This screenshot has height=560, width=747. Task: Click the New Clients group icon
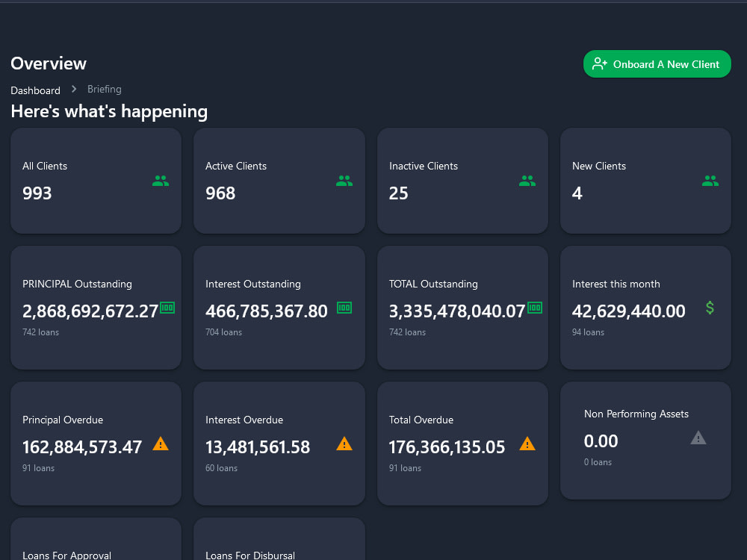coord(710,180)
